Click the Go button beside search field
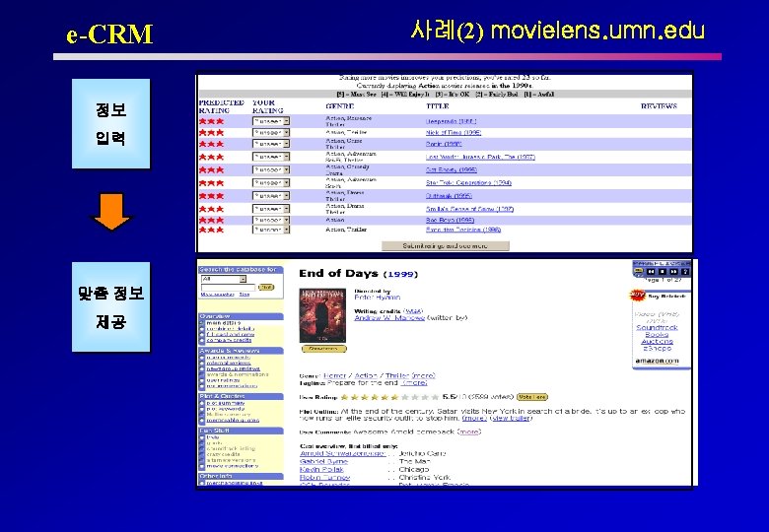This screenshot has width=769, height=532. tap(266, 287)
